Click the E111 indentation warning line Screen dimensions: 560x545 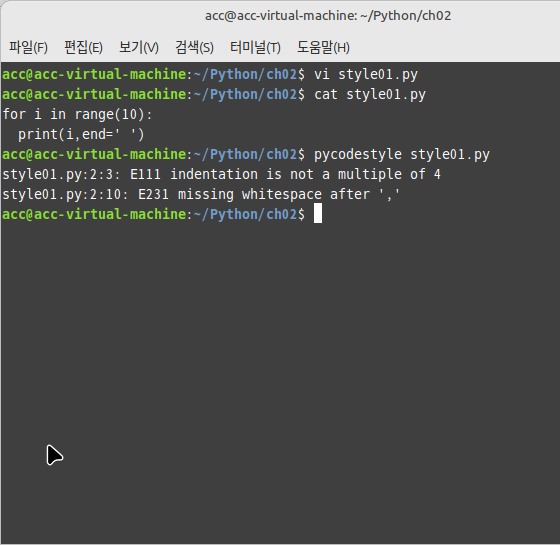221,175
